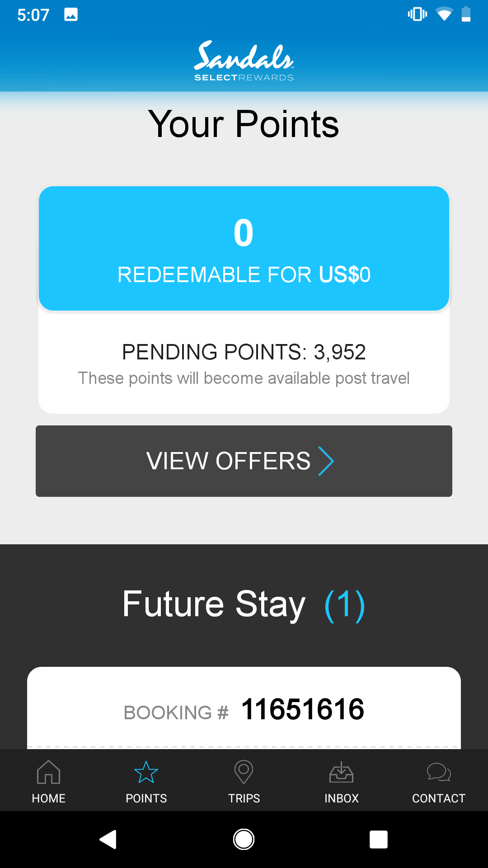
Task: Select the CONTACT tab label
Action: click(x=439, y=798)
